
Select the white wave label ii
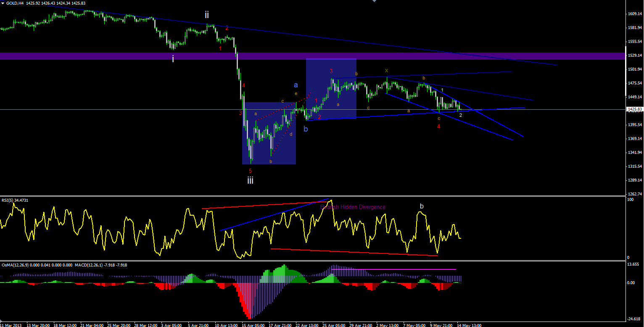[207, 15]
